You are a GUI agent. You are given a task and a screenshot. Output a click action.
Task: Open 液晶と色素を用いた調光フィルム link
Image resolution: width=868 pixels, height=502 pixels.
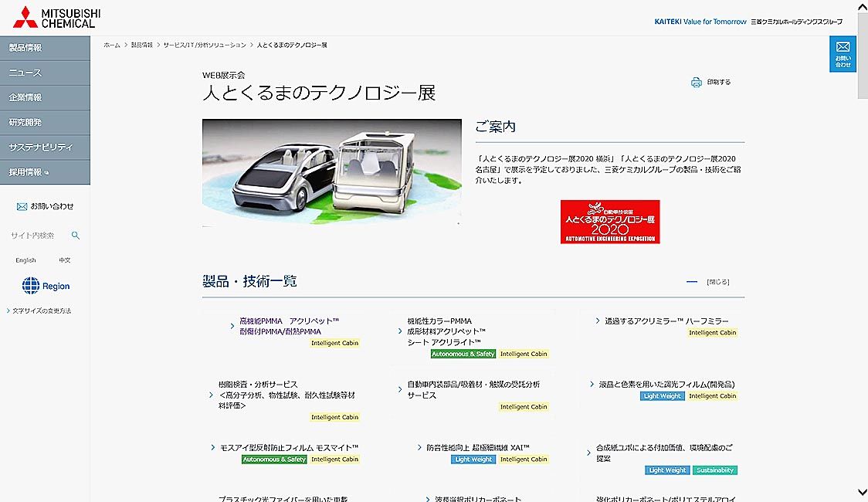point(666,384)
